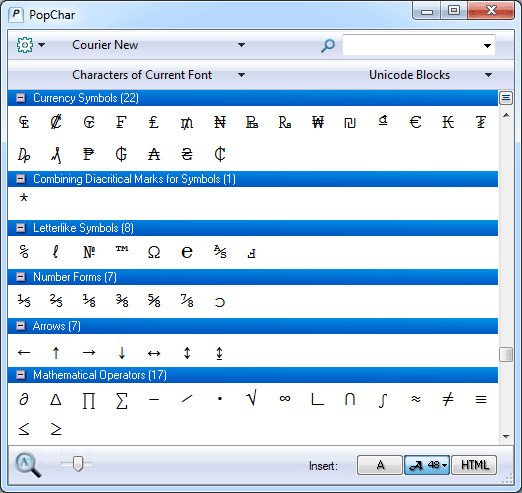Image resolution: width=522 pixels, height=493 pixels.
Task: Click inside the search text field
Action: point(413,45)
